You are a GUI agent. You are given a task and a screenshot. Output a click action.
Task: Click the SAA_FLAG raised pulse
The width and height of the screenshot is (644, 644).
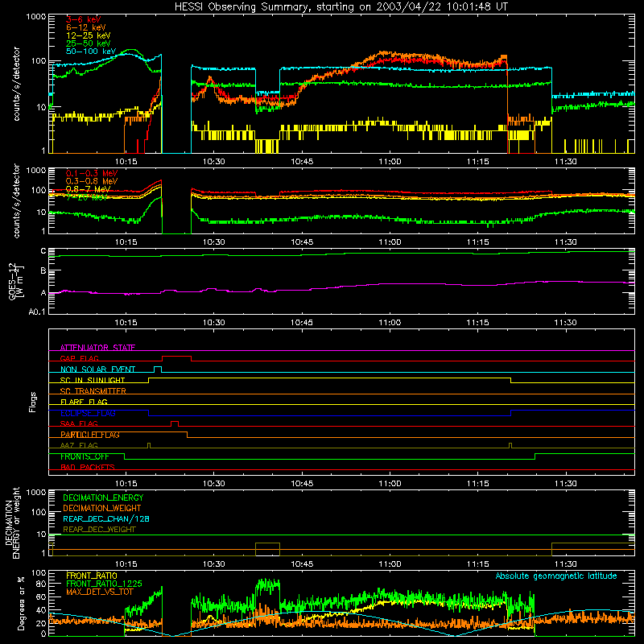point(175,422)
